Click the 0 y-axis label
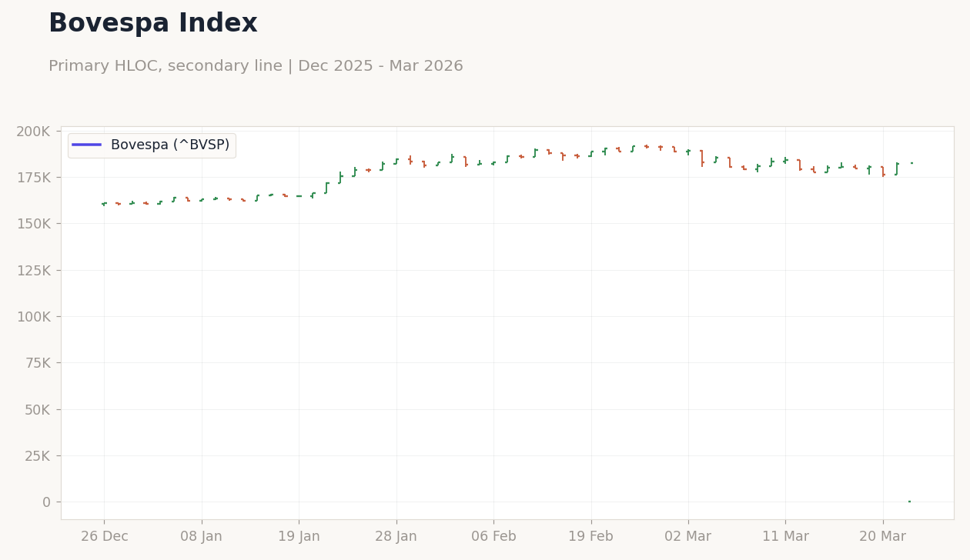Screen dimensions: 970x560 (46, 502)
